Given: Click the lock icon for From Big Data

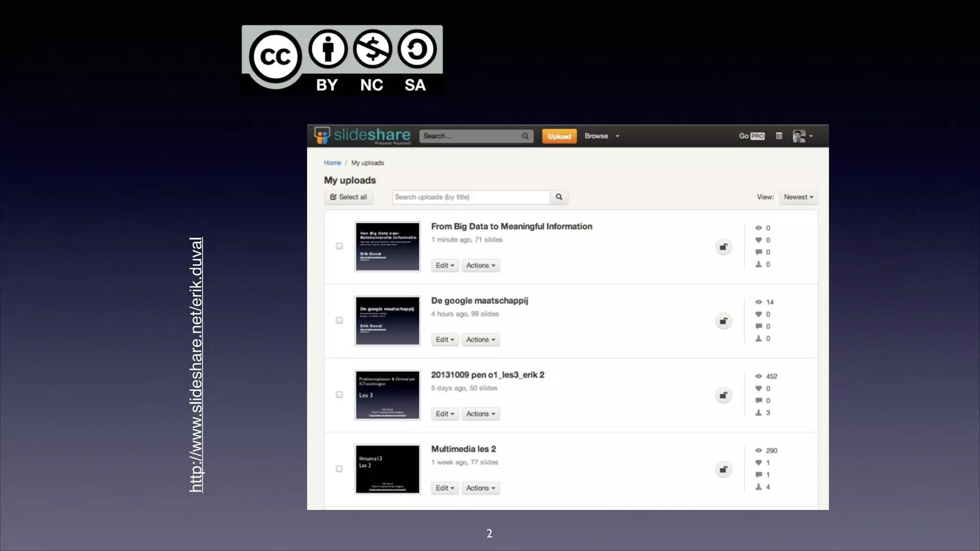Looking at the screenshot, I should tap(723, 247).
